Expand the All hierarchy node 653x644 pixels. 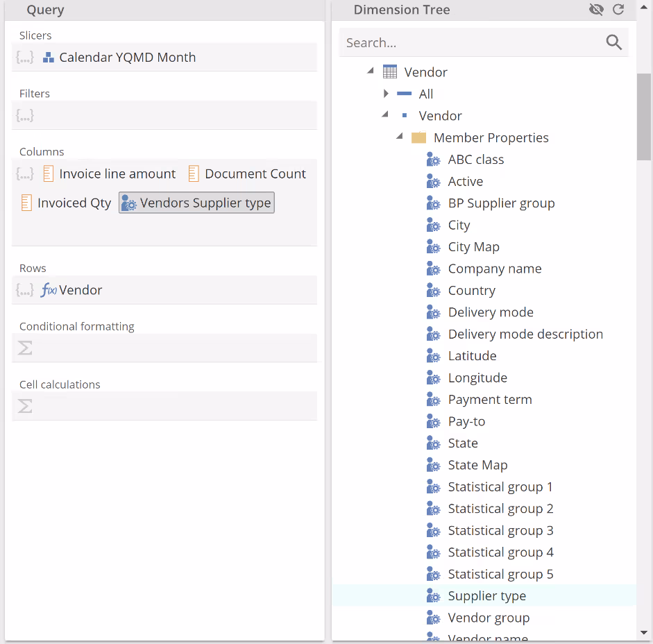coord(386,94)
